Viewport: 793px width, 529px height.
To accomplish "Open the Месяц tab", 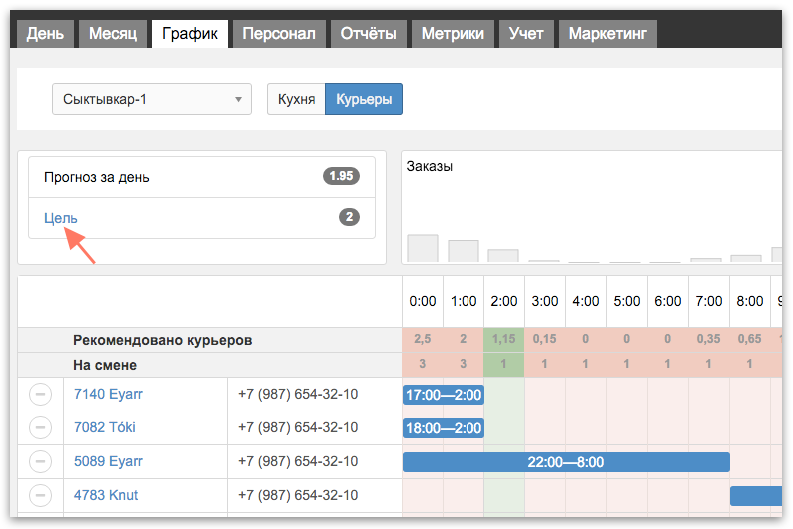I will (113, 34).
